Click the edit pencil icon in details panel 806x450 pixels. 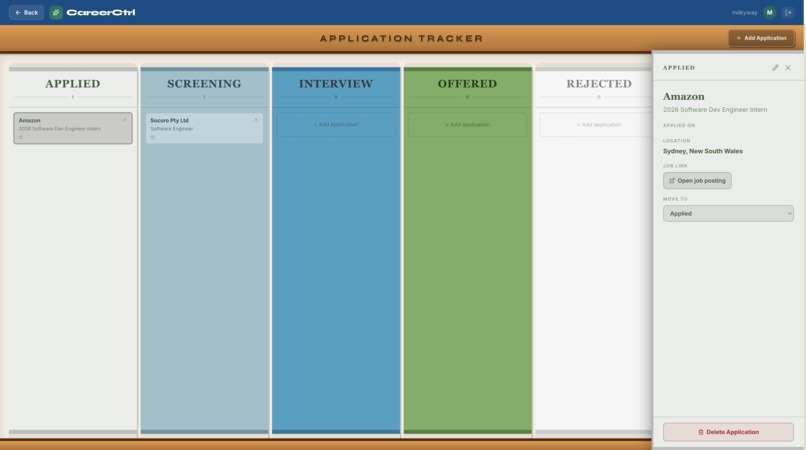coord(775,67)
